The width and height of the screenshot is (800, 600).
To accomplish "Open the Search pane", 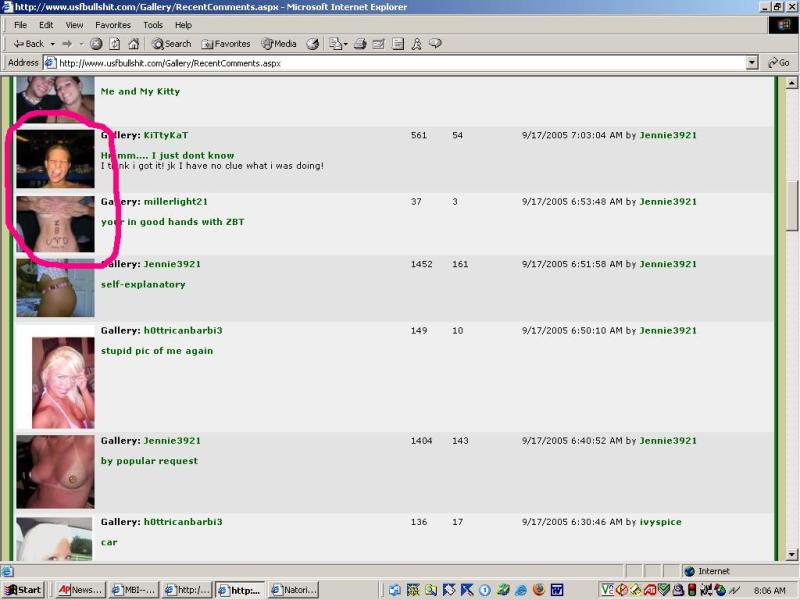I will tap(171, 44).
